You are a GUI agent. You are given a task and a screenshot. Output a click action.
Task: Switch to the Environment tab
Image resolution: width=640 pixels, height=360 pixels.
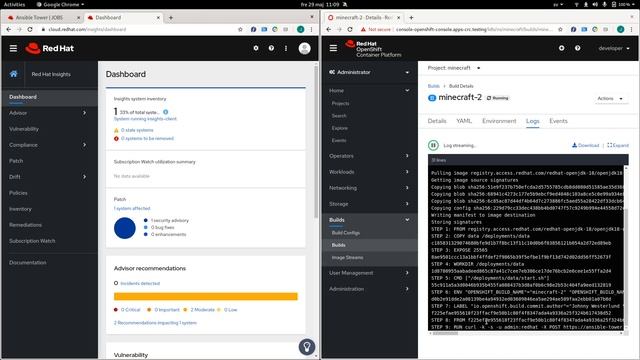(x=499, y=121)
